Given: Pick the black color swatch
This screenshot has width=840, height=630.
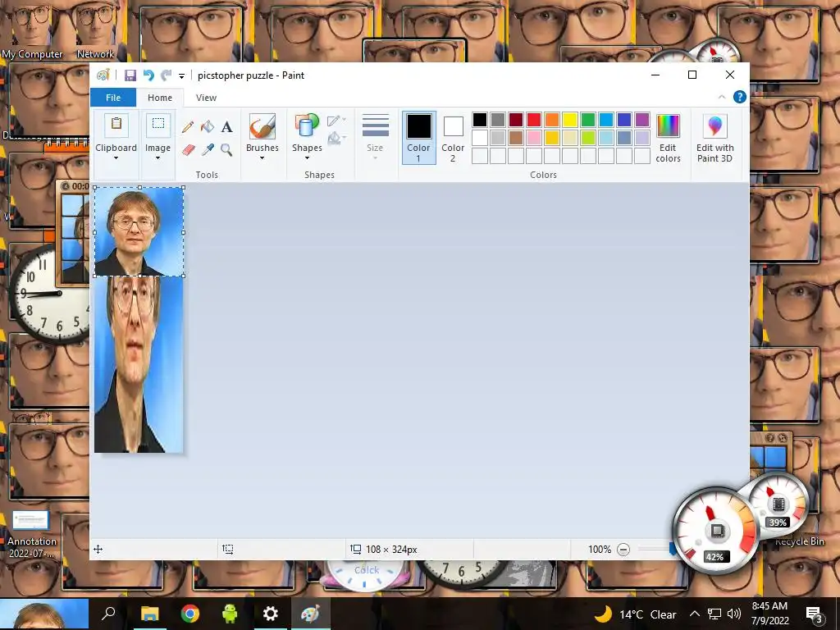Looking at the screenshot, I should tap(479, 120).
